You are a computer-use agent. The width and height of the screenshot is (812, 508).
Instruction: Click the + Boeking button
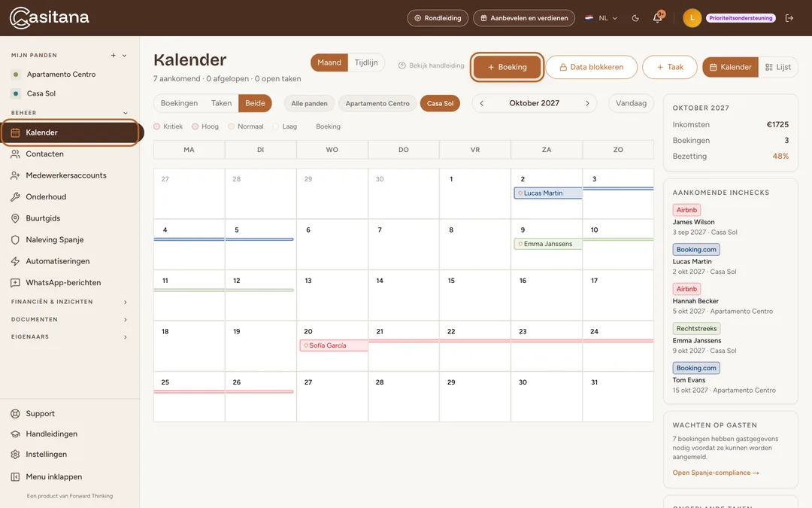pyautogui.click(x=507, y=68)
